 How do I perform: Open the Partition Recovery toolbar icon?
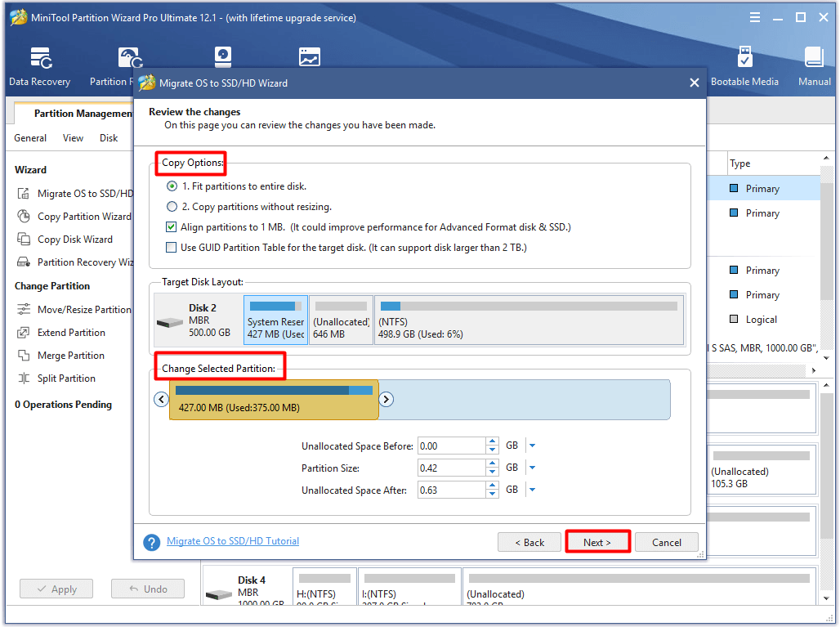click(x=130, y=58)
